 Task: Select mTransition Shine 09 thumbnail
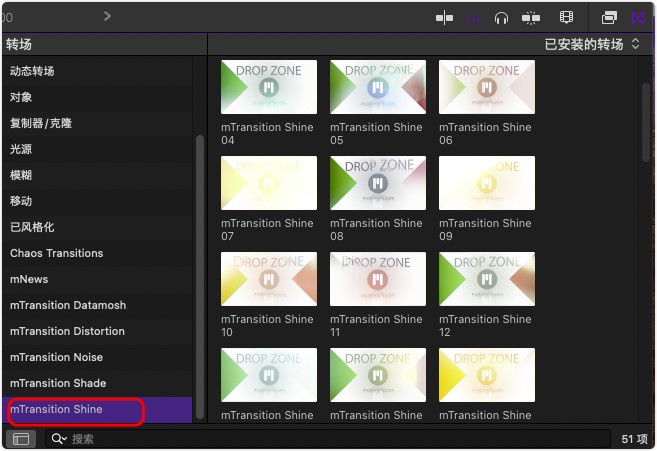[x=487, y=183]
